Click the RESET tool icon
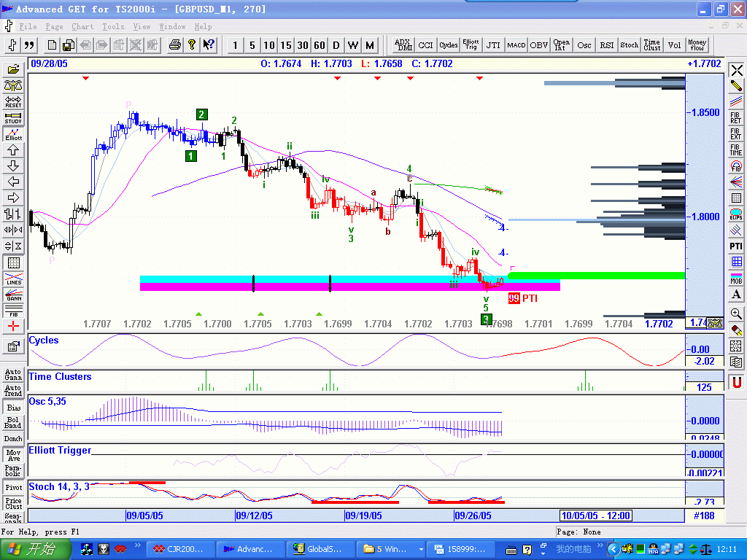 (x=13, y=102)
